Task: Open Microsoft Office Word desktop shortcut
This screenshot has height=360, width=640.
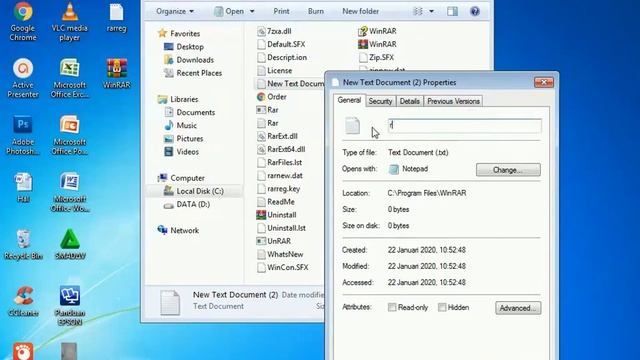Action: (69, 193)
